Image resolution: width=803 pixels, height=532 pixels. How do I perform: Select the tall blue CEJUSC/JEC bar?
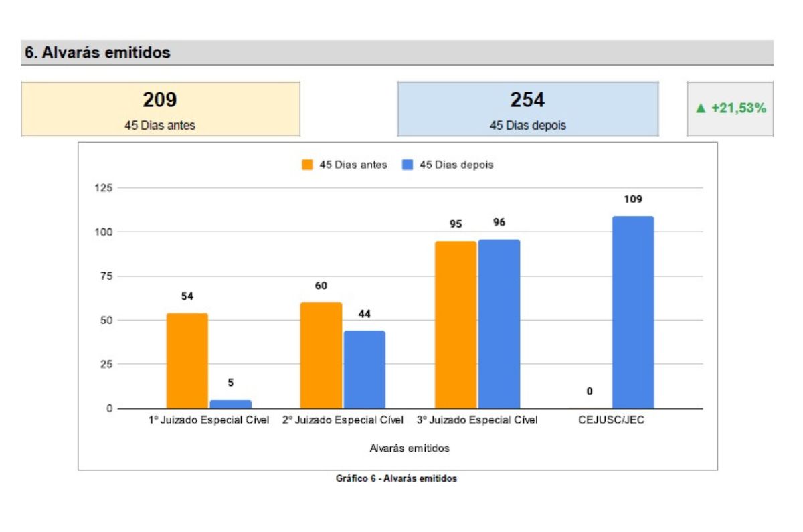click(632, 313)
